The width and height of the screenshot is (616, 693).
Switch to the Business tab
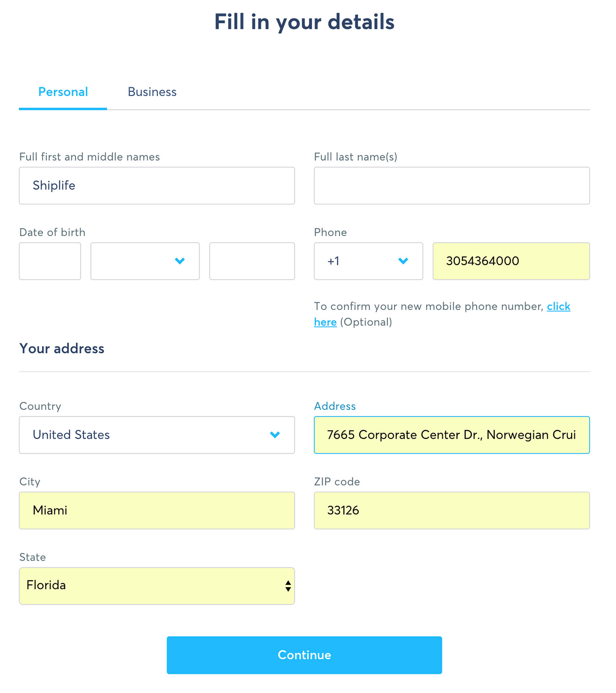click(x=152, y=92)
